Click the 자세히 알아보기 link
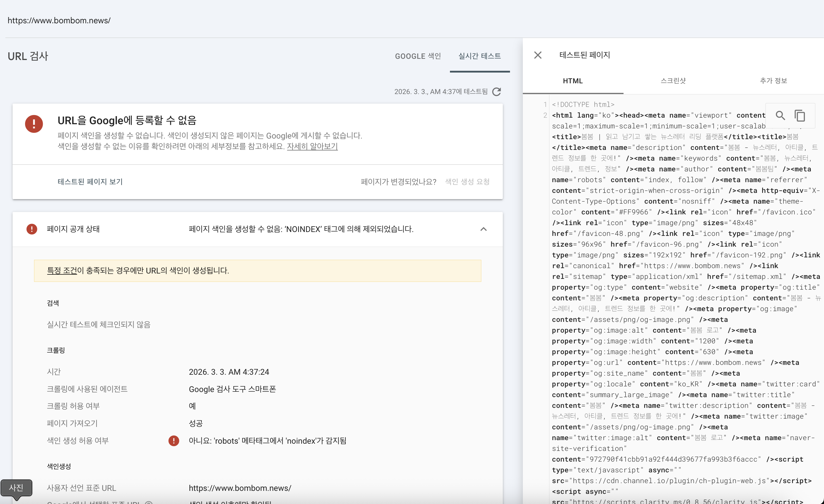 312,146
